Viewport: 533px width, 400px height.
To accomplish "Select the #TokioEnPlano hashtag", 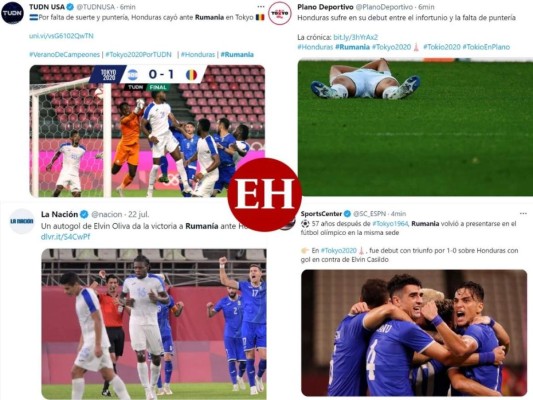I will pos(486,47).
